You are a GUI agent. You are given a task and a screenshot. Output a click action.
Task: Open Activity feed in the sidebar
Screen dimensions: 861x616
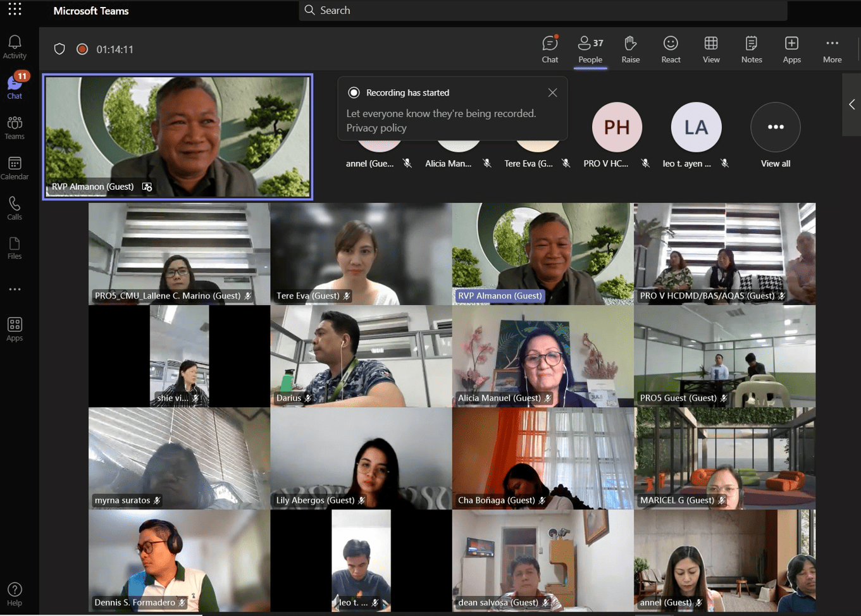pyautogui.click(x=15, y=47)
